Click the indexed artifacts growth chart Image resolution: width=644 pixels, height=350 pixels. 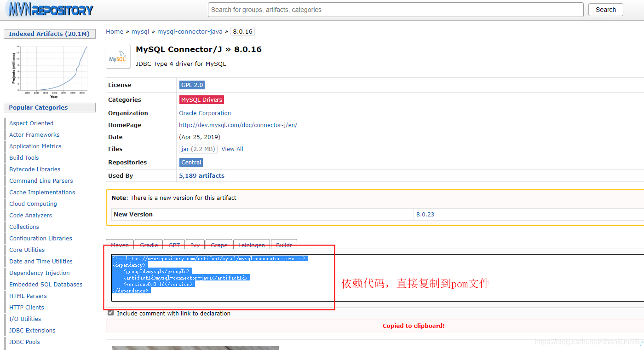click(50, 71)
